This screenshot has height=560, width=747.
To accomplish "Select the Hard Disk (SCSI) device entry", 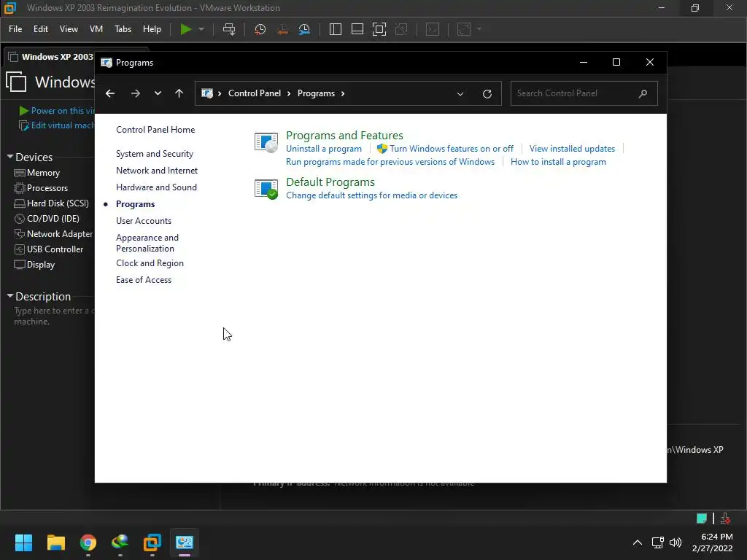I will pos(52,203).
